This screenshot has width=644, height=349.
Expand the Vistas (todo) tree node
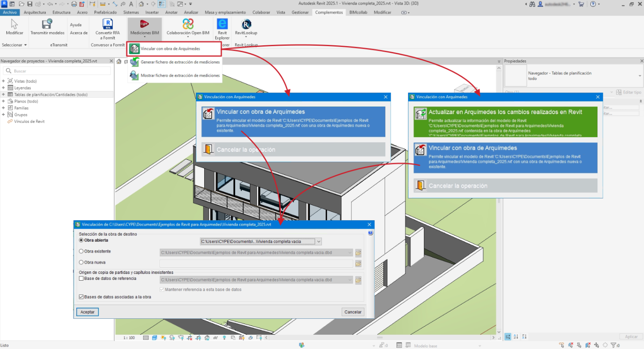pos(4,81)
